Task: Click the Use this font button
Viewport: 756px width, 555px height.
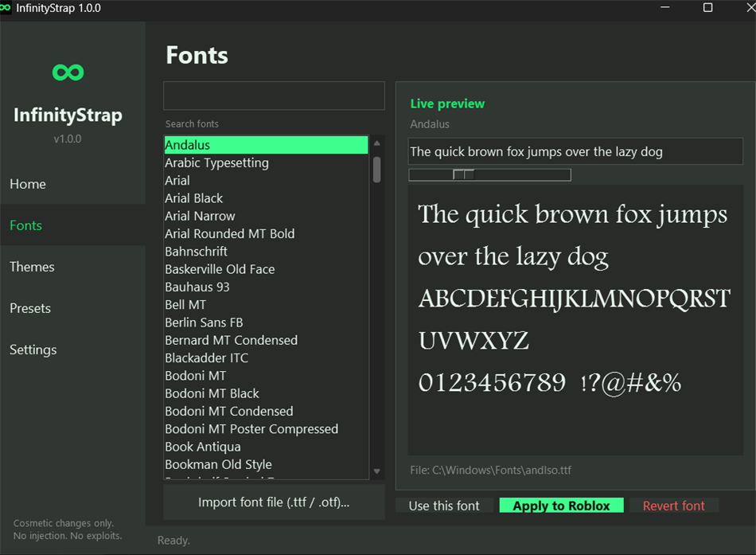Action: (444, 506)
